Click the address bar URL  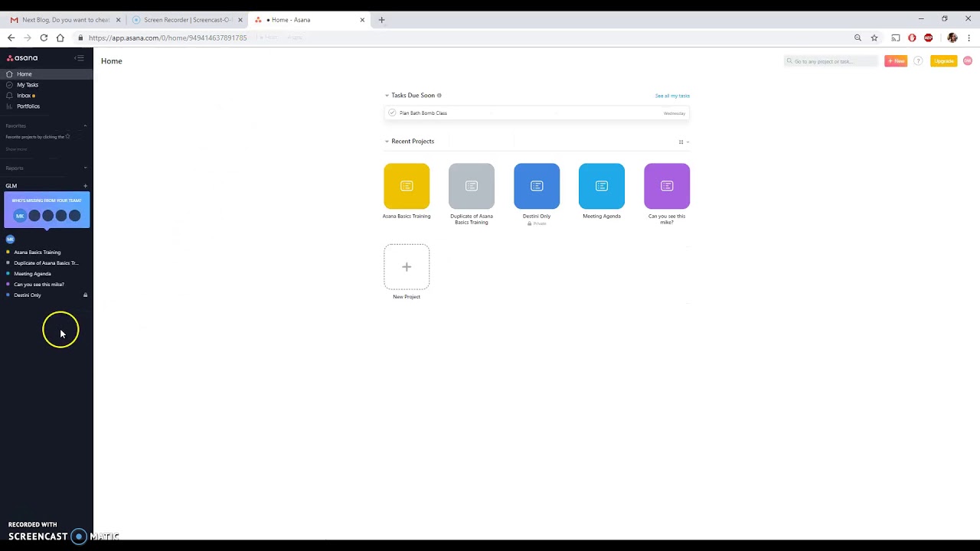click(x=168, y=37)
